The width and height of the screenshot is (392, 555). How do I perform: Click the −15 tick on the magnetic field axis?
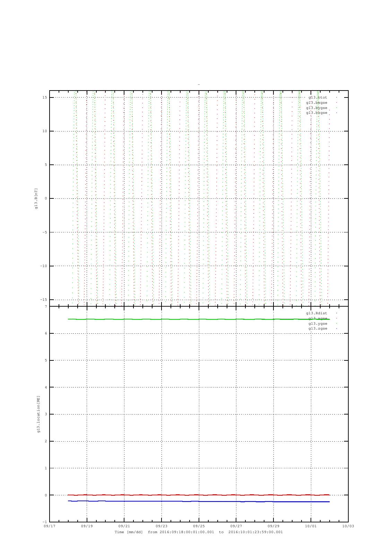click(44, 300)
